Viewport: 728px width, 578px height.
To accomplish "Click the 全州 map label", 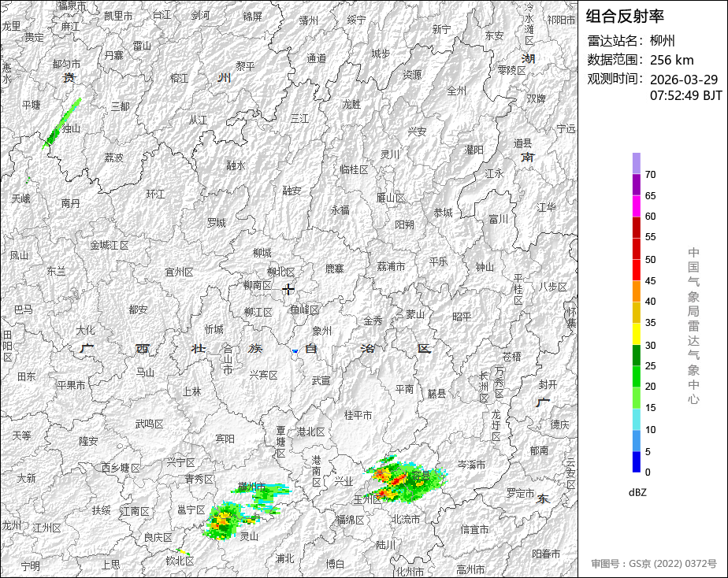I will point(456,91).
